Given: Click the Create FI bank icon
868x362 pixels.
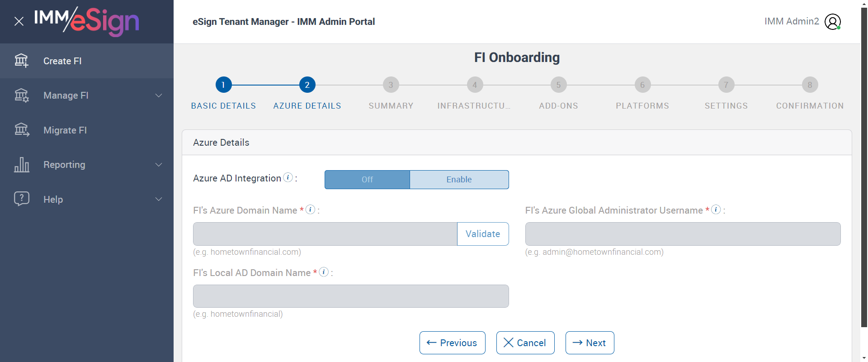Looking at the screenshot, I should pyautogui.click(x=21, y=61).
